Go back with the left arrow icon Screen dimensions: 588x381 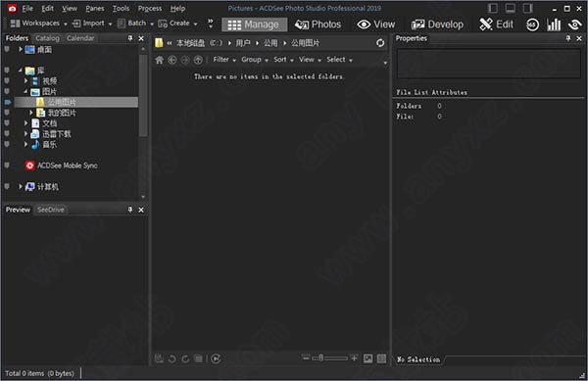[x=172, y=60]
